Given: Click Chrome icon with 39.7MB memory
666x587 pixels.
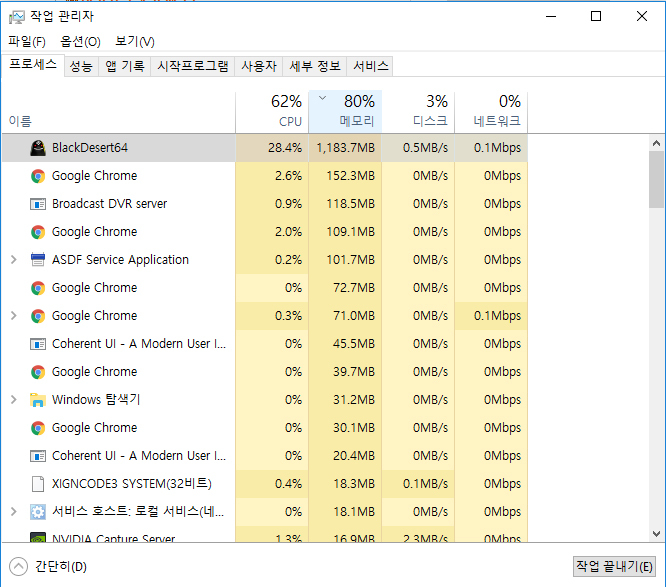Looking at the screenshot, I should [38, 372].
